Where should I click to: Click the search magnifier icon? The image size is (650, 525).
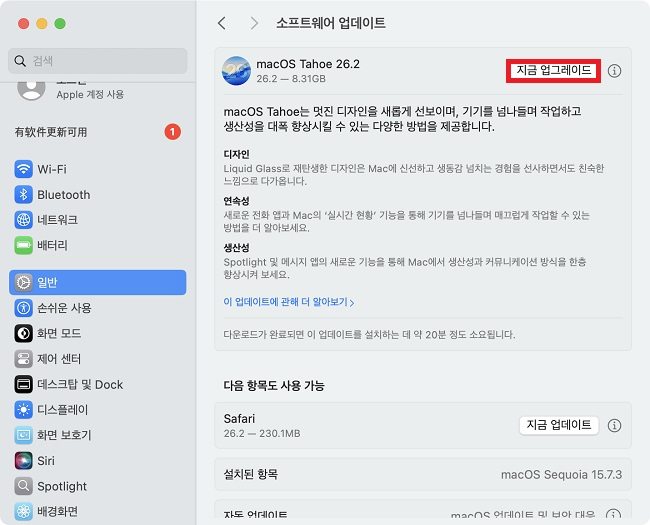tap(20, 61)
